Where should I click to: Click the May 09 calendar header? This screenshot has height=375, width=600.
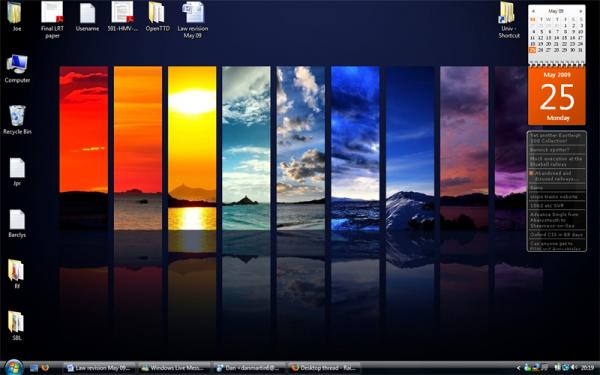(x=556, y=11)
